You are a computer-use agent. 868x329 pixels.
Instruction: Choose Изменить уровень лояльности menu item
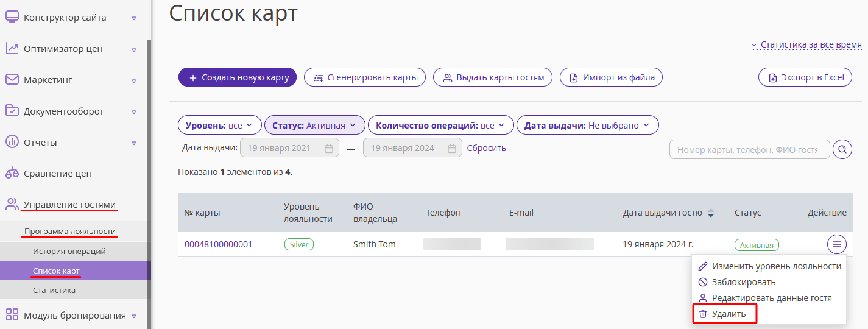click(769, 266)
